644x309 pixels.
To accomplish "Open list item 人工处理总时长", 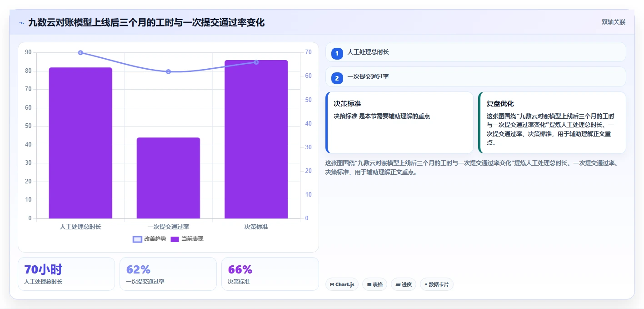I will [x=476, y=52].
